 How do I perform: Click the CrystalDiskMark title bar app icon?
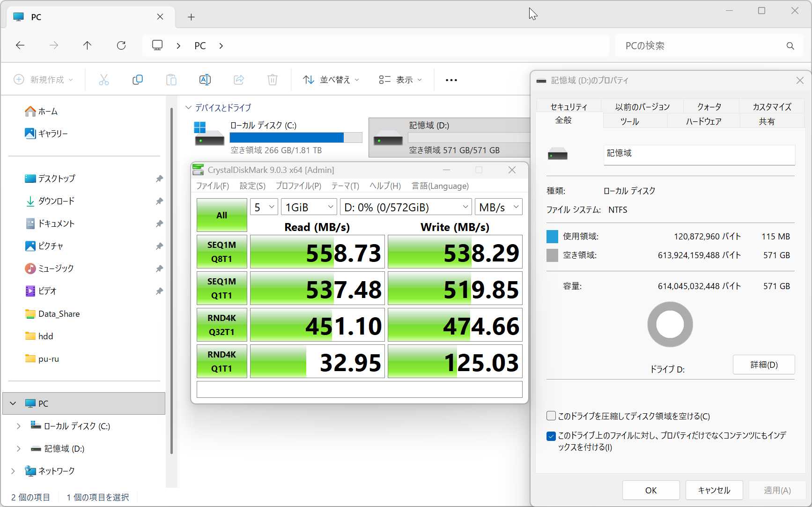click(199, 170)
